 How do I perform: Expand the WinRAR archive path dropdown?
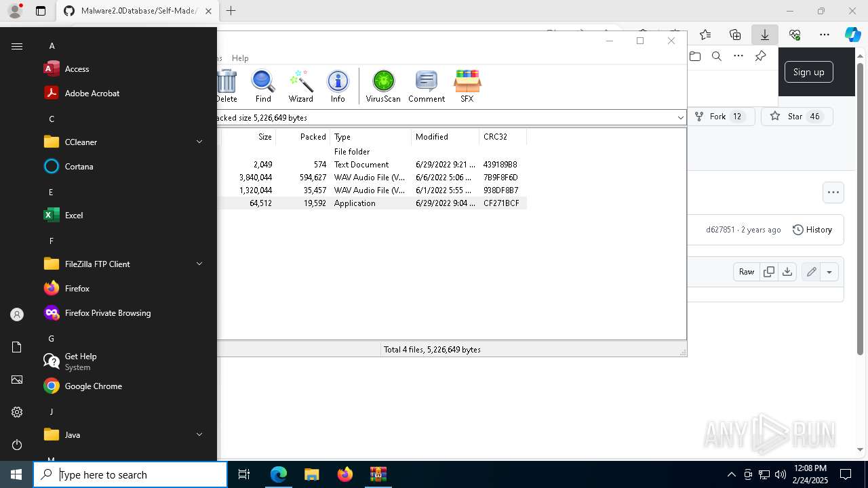click(680, 117)
